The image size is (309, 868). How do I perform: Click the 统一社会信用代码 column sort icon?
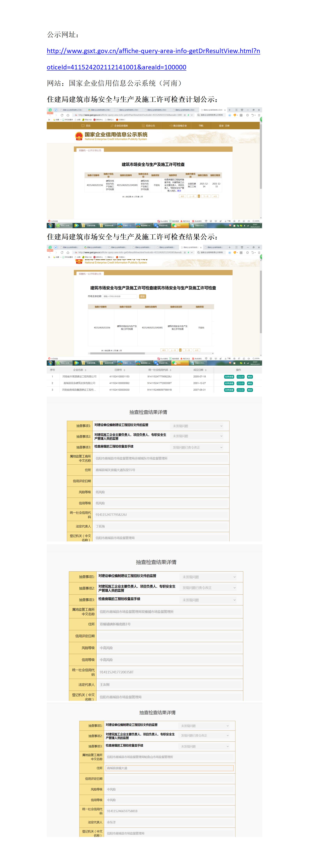pos(170,370)
